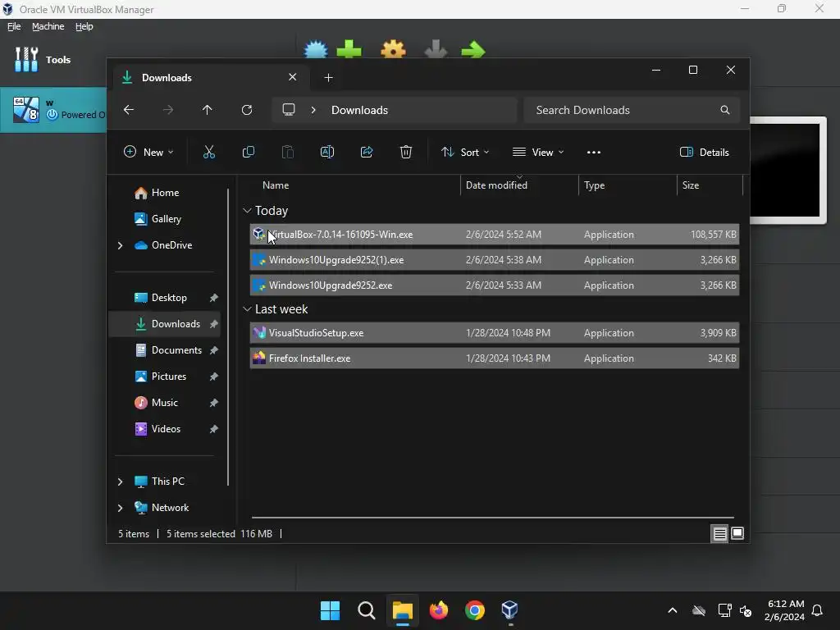Select Windows10Upgrade9252(1).exe file

point(495,260)
